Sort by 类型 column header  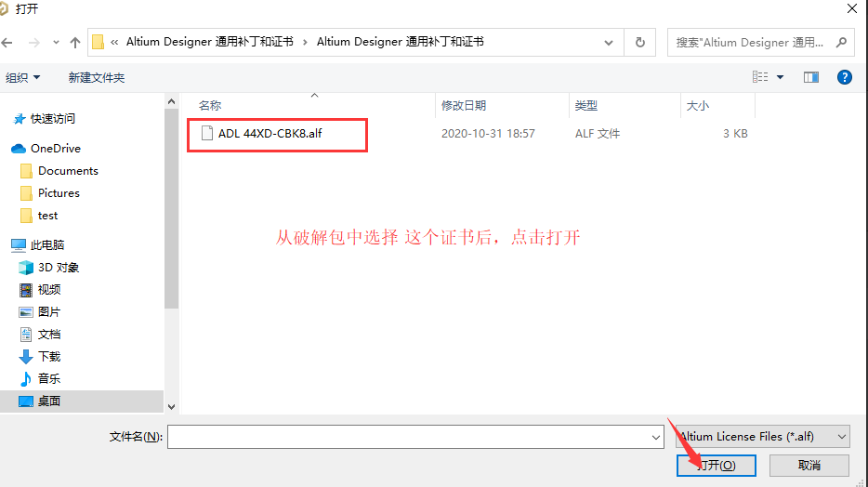[585, 105]
